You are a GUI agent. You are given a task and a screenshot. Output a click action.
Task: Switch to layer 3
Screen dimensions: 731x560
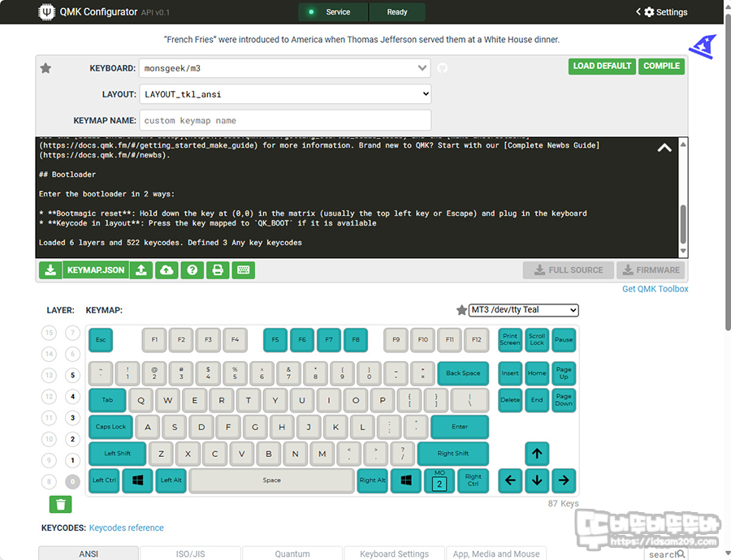coord(72,418)
